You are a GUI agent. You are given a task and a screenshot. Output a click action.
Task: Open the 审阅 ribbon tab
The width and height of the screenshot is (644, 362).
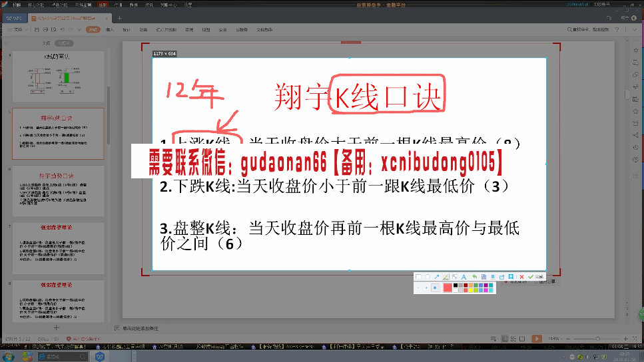pyautogui.click(x=189, y=29)
